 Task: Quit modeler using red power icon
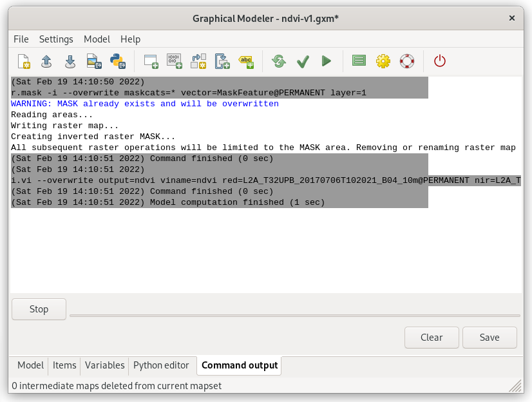point(440,61)
